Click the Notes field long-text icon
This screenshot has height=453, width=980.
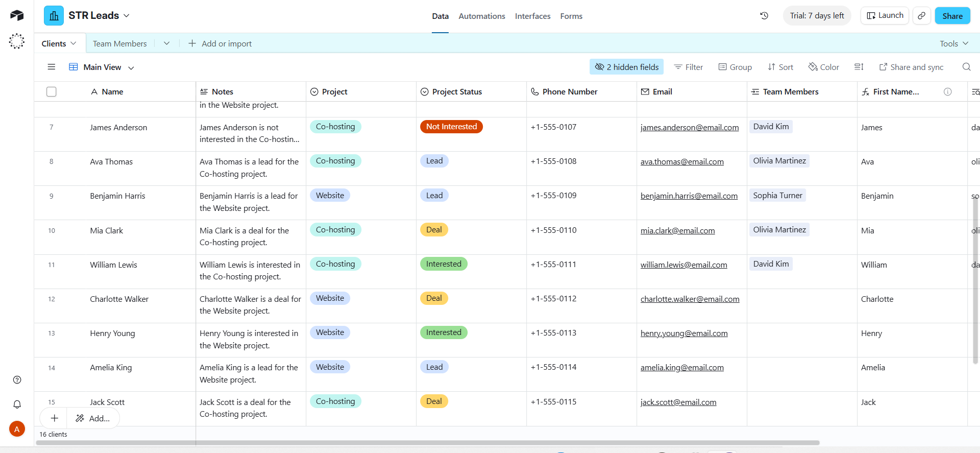click(204, 92)
